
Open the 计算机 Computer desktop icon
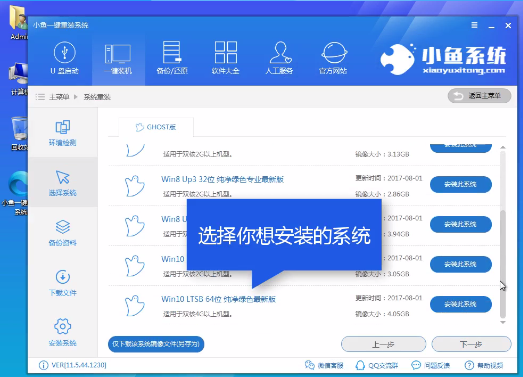(x=18, y=78)
